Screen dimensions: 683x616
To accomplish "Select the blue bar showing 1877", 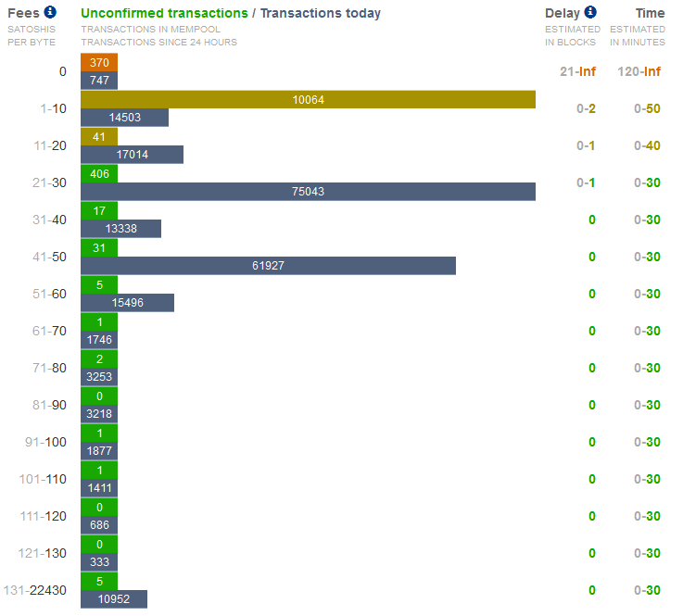I will 99,450.
